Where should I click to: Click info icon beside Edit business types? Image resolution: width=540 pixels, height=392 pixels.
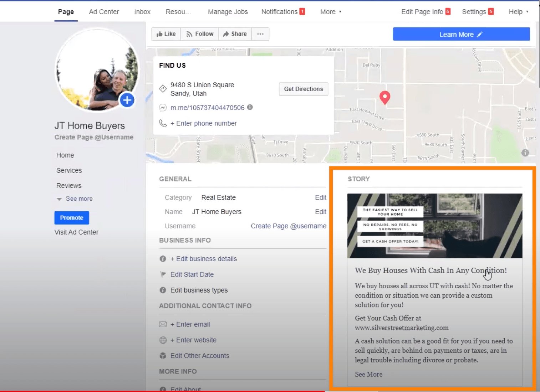(x=163, y=290)
